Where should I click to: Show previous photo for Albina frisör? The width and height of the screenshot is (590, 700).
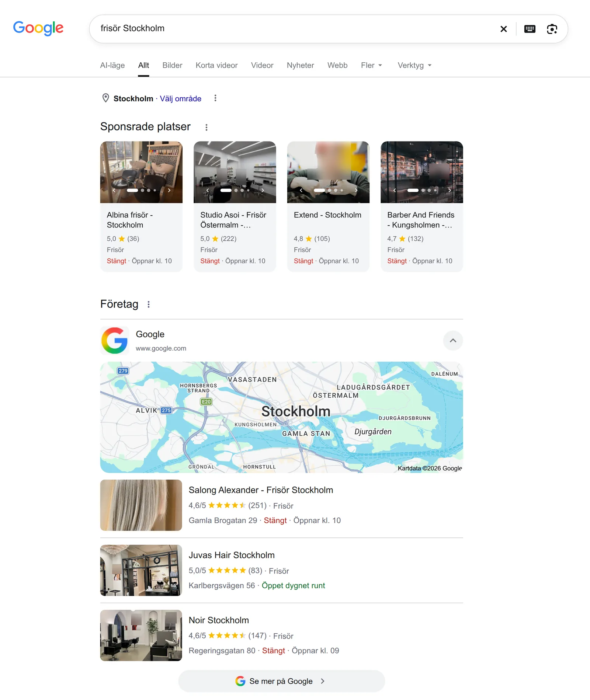114,190
